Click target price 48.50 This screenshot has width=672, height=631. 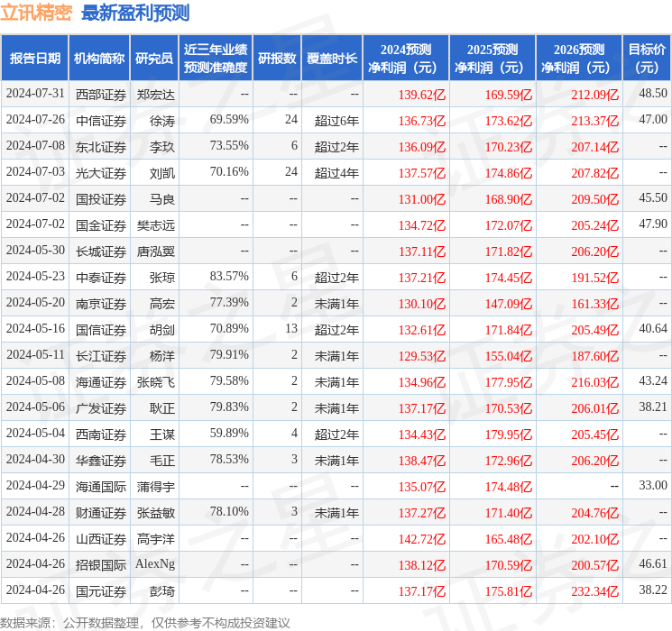pos(653,94)
